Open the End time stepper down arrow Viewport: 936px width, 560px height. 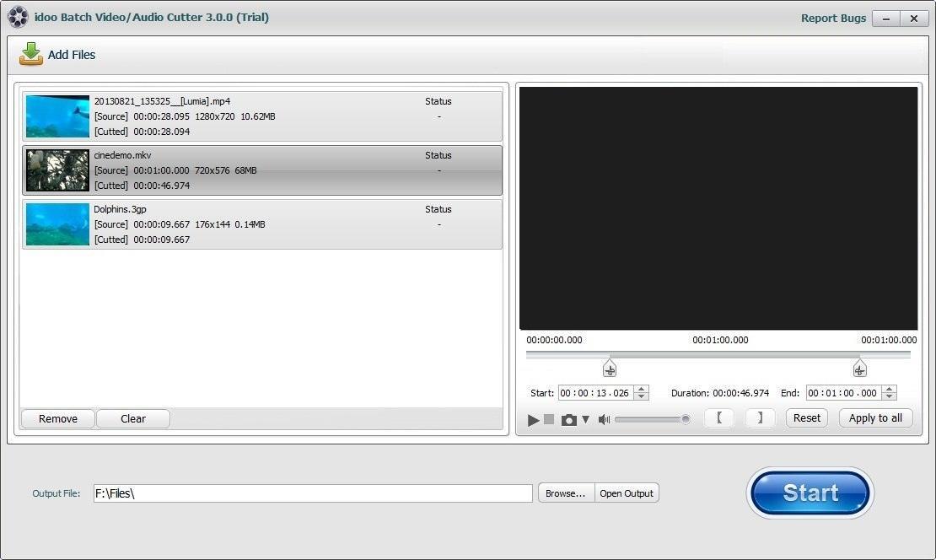889,396
